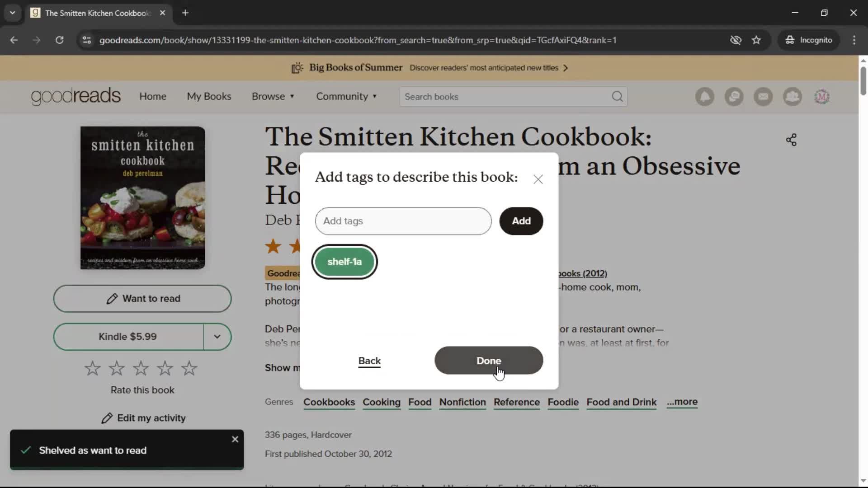Click the Back link in dialog
868x488 pixels.
(369, 361)
